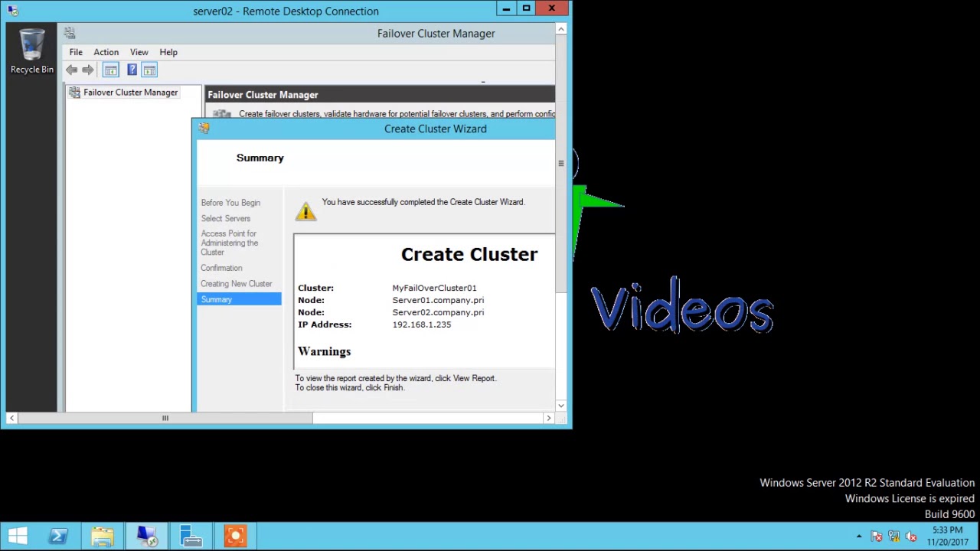Click the horizontal scrollbar right arrow
The width and height of the screenshot is (980, 551).
548,418
